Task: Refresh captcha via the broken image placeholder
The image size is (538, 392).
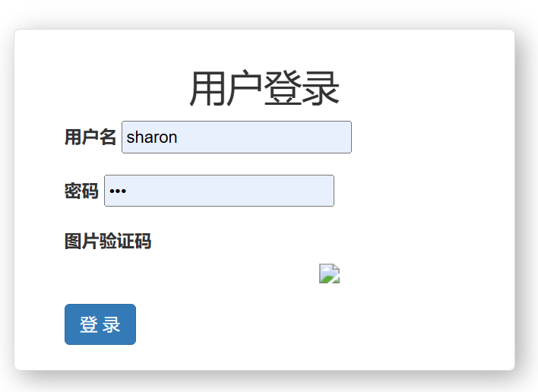Action: click(329, 273)
